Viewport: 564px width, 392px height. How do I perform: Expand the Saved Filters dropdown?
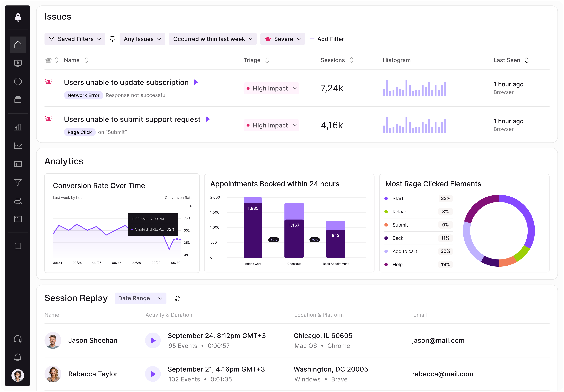[x=75, y=39]
